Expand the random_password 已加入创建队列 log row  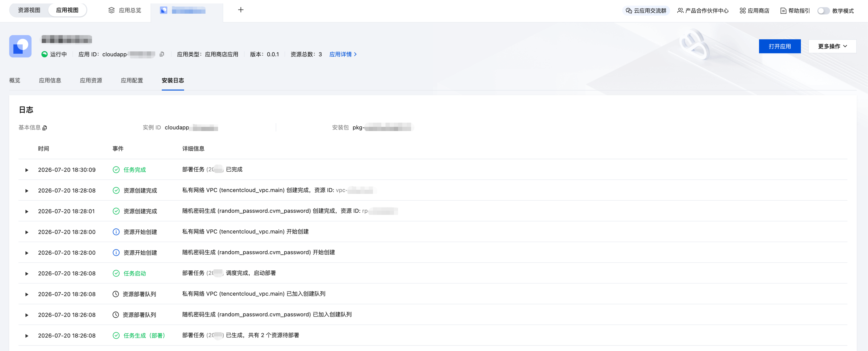pyautogui.click(x=27, y=315)
